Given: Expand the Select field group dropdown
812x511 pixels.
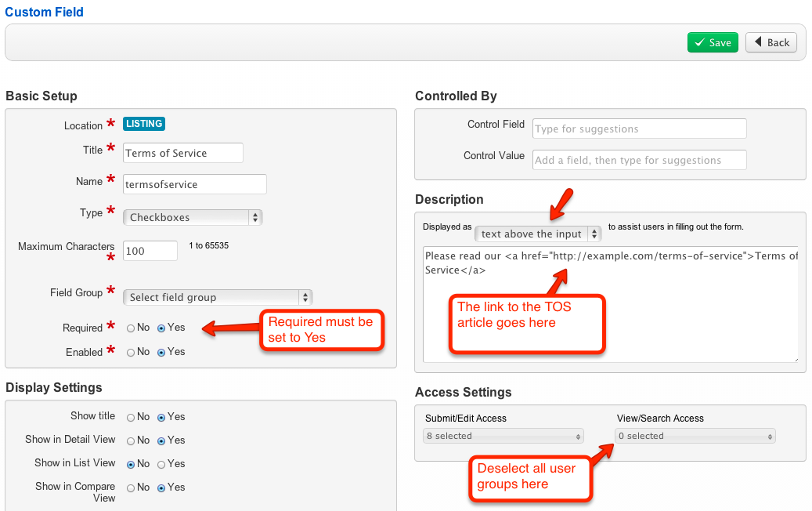Looking at the screenshot, I should pyautogui.click(x=218, y=297).
